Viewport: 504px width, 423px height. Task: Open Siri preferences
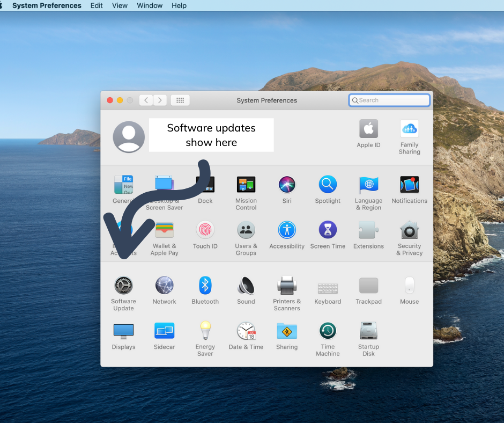(287, 185)
